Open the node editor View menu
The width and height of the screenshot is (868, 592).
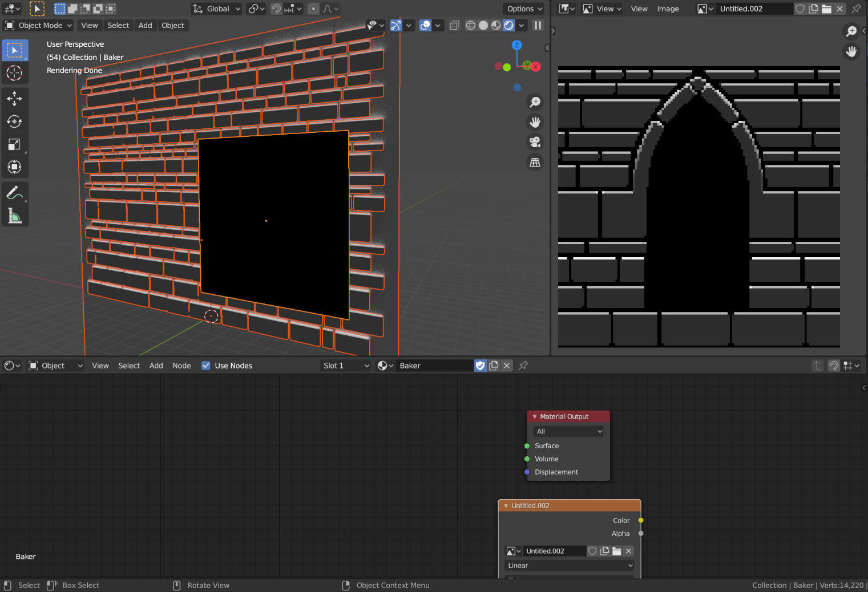pos(100,366)
